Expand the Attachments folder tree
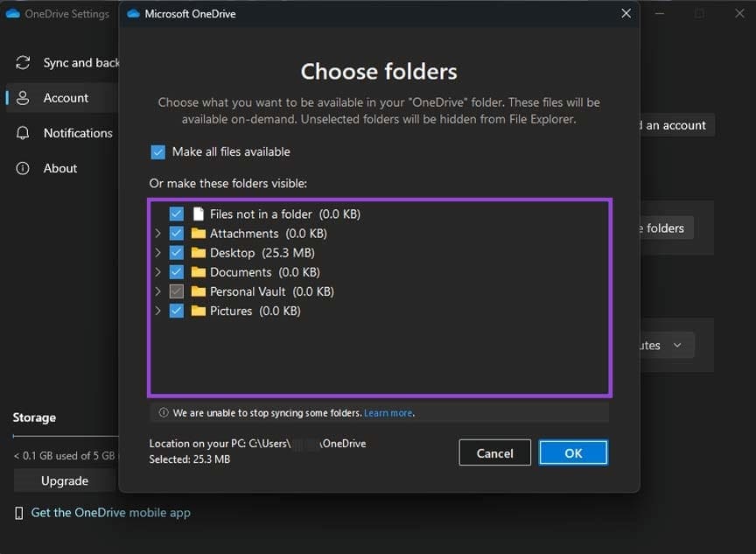756x554 pixels. (x=157, y=234)
